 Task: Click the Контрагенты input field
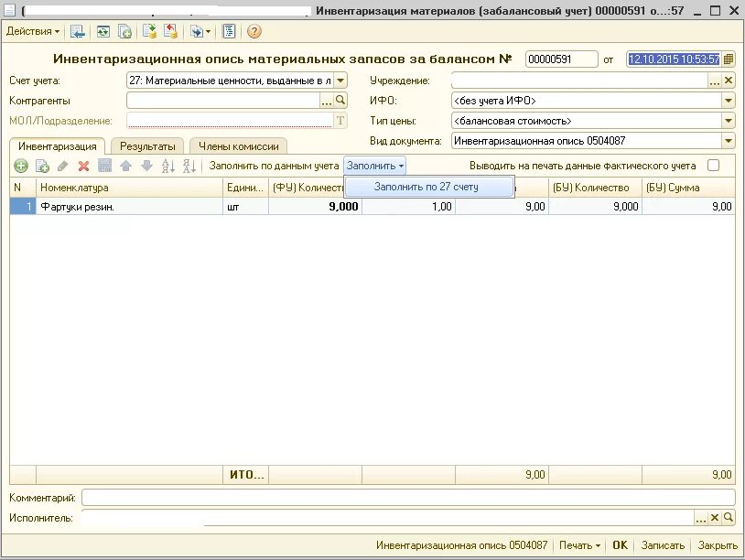click(223, 101)
